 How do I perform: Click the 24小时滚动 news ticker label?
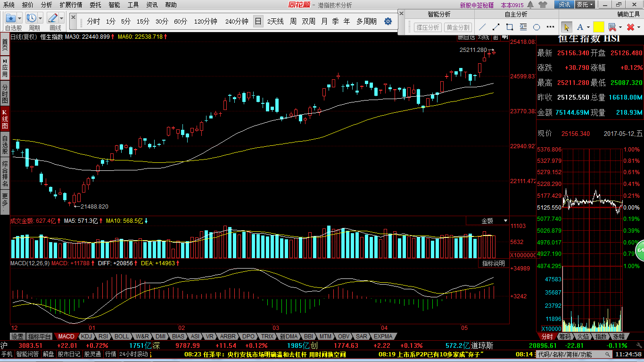click(x=134, y=354)
